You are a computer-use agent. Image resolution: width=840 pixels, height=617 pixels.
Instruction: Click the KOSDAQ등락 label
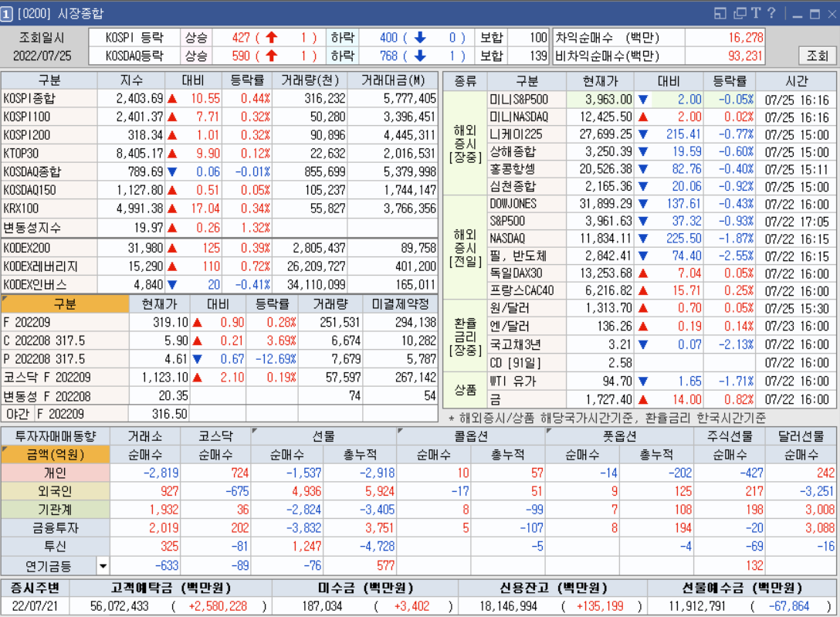(x=134, y=56)
